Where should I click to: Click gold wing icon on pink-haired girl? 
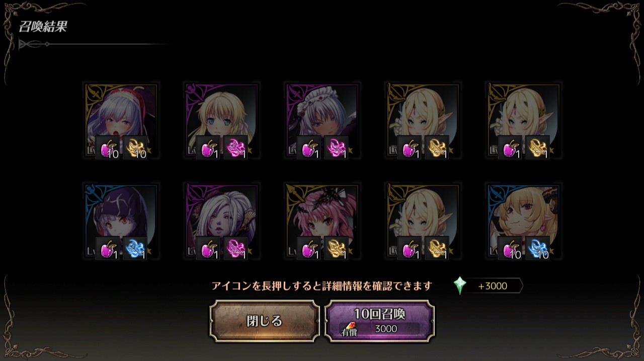click(x=337, y=248)
